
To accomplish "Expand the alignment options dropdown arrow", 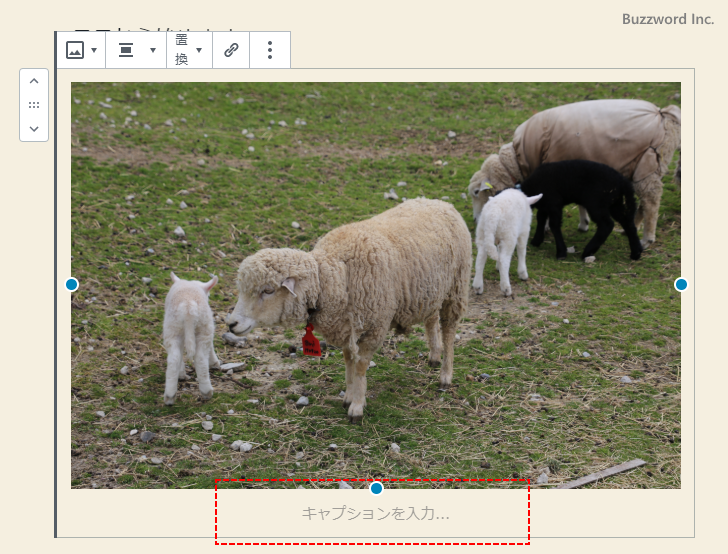I will (x=153, y=50).
